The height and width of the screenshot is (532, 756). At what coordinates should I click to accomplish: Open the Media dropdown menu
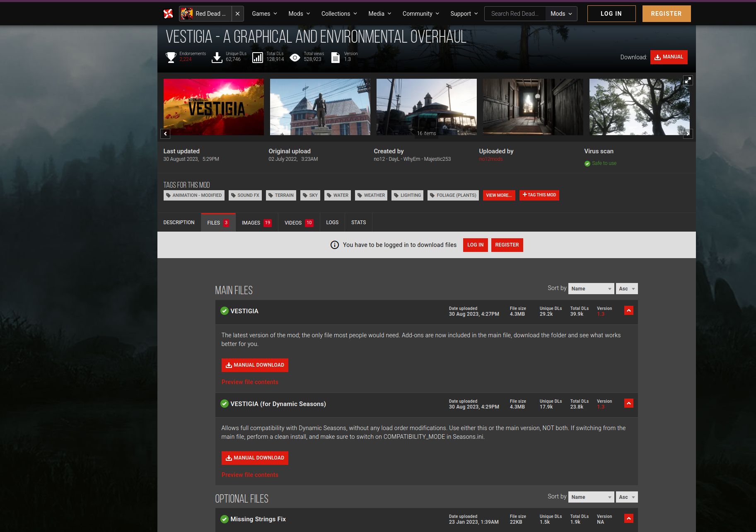click(x=379, y=14)
